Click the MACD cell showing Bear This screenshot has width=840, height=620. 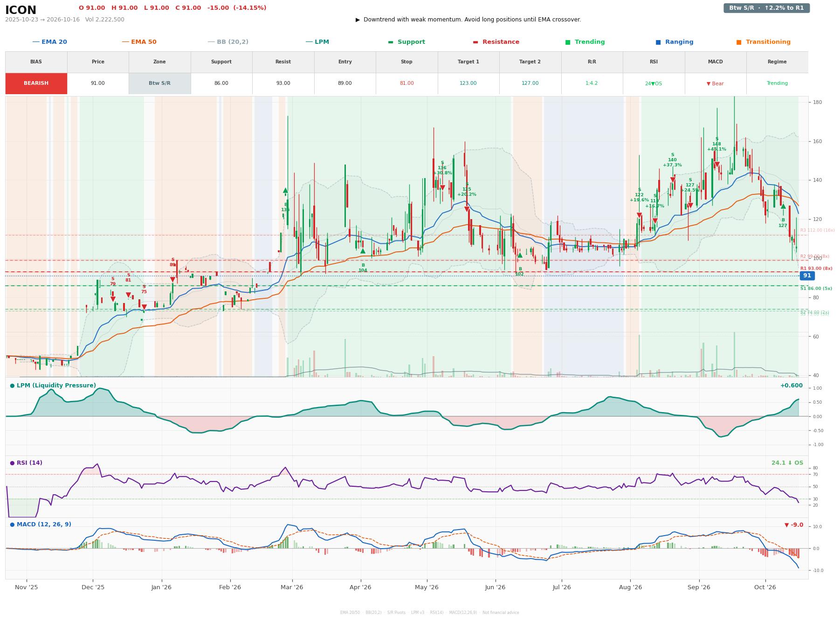pyautogui.click(x=715, y=84)
